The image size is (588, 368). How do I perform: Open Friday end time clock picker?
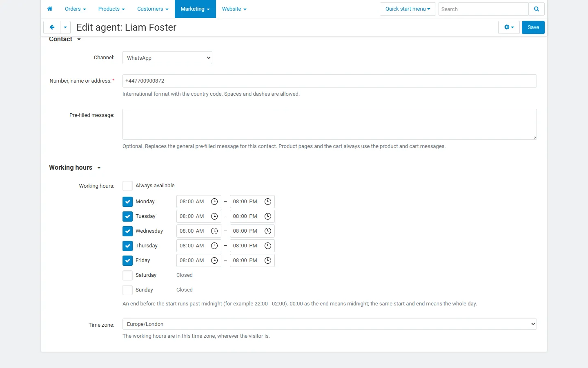point(268,260)
